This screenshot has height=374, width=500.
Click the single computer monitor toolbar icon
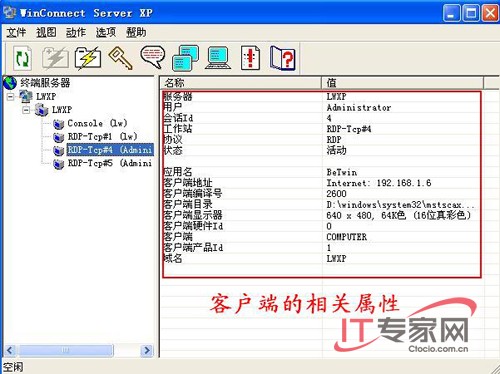tap(218, 58)
